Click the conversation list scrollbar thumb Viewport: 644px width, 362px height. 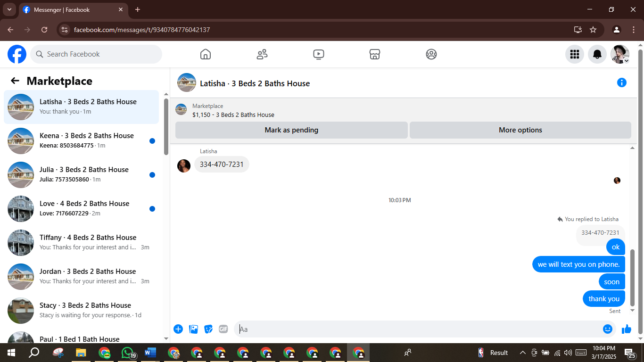[166, 127]
